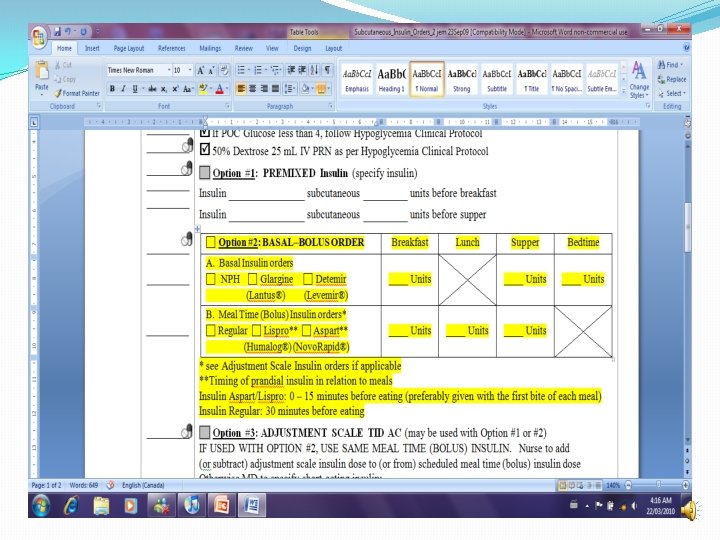Check the Detemir checkbox
Viewport: 720px width, 540px height.
tap(308, 279)
